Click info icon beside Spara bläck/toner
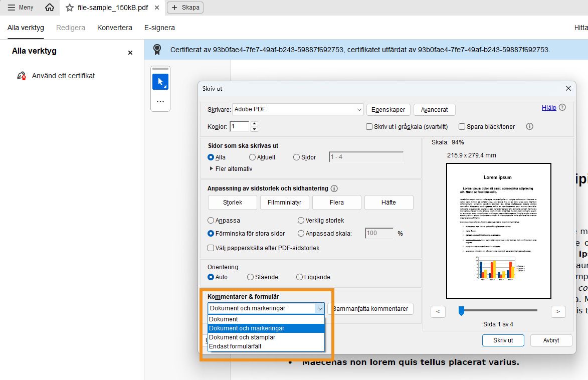 point(529,127)
